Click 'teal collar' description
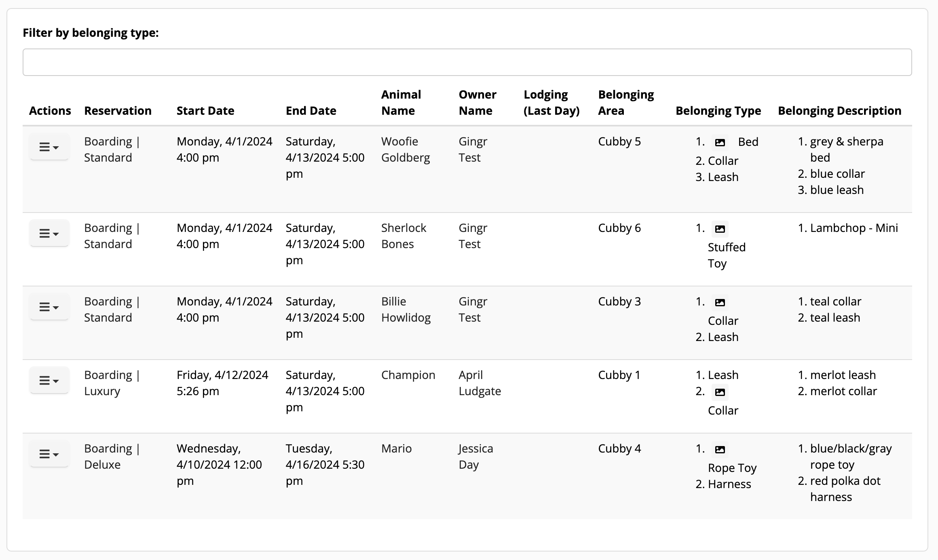Image resolution: width=938 pixels, height=560 pixels. coord(836,301)
